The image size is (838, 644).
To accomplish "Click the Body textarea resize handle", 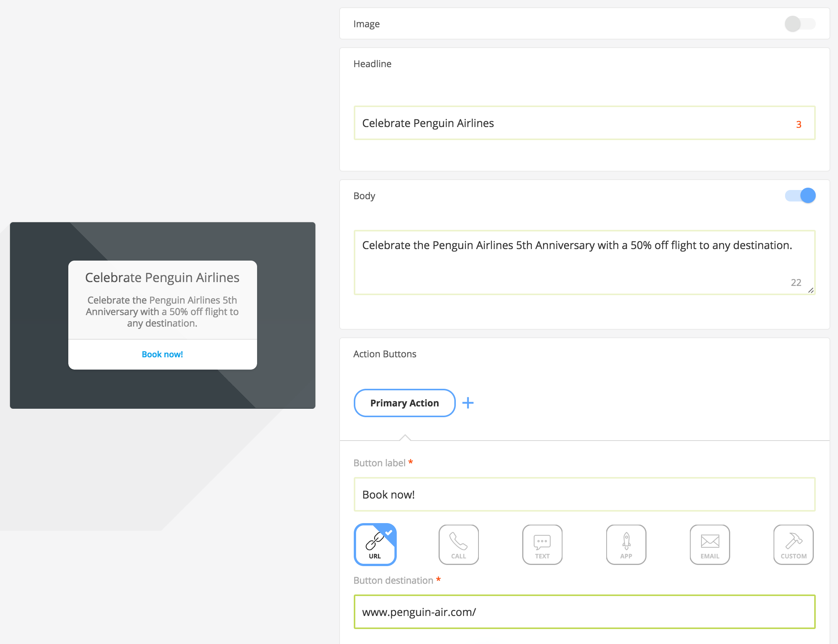I will pyautogui.click(x=810, y=290).
